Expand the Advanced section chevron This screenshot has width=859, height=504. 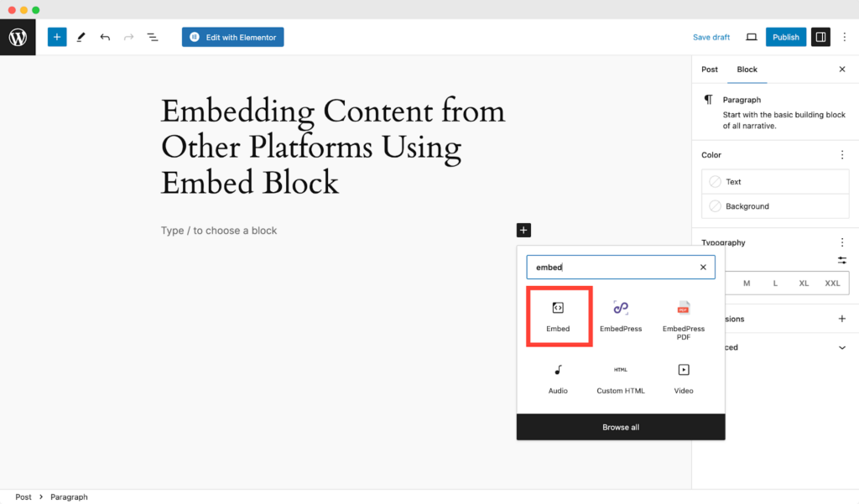coord(842,347)
